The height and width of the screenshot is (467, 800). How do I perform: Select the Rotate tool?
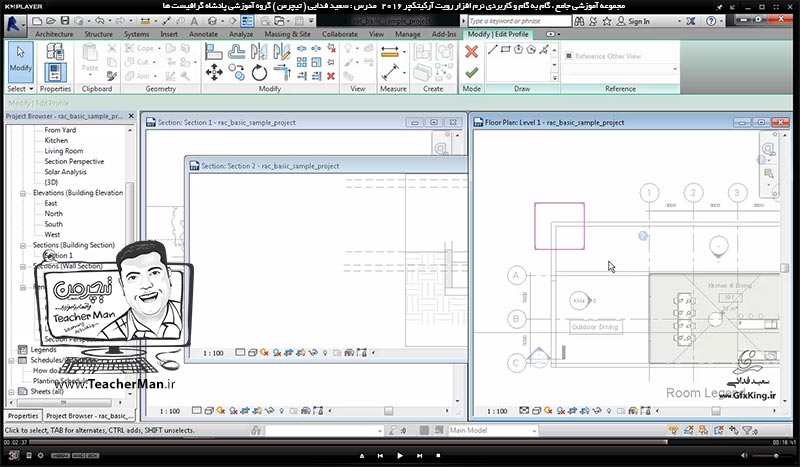(x=259, y=72)
